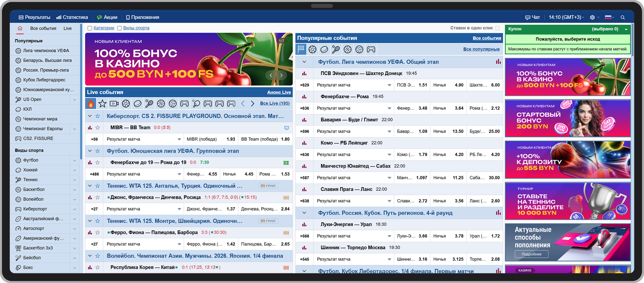Collapse the Лига чемпионов УЕФА Общий этап section
The width and height of the screenshot is (644, 283).
point(304,62)
